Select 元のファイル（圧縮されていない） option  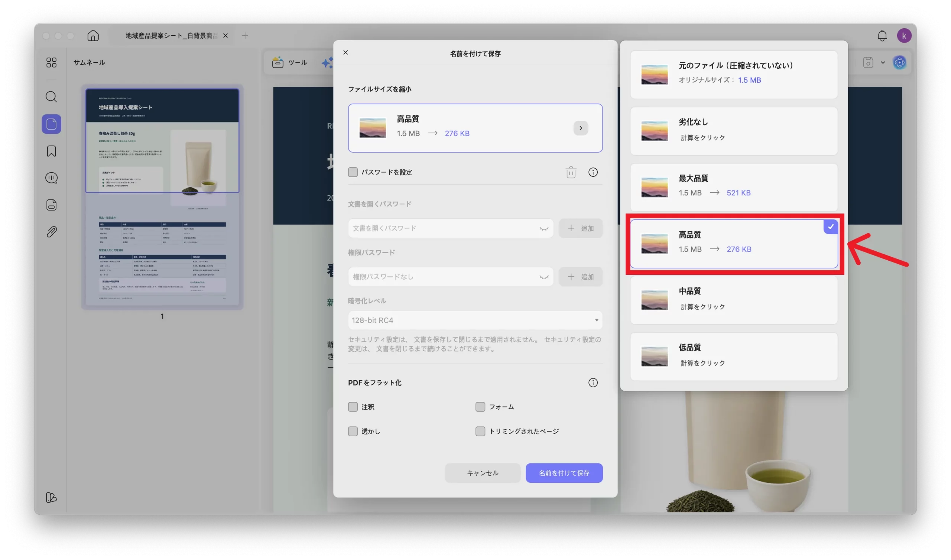[x=734, y=75]
